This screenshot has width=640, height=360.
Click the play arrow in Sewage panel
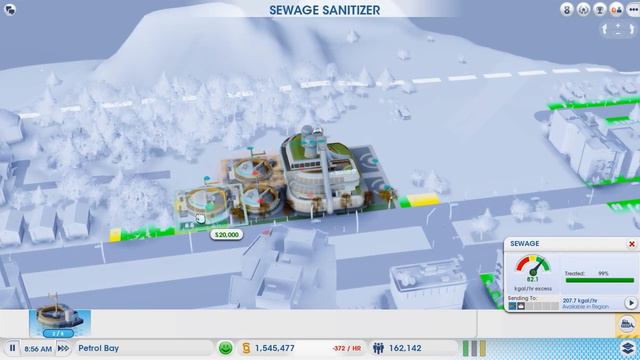(631, 303)
